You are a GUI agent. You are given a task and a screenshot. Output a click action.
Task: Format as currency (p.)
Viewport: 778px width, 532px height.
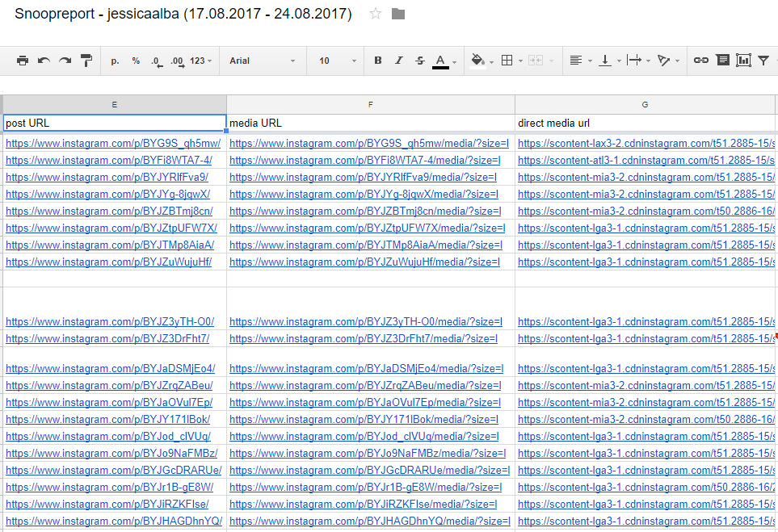pyautogui.click(x=115, y=61)
